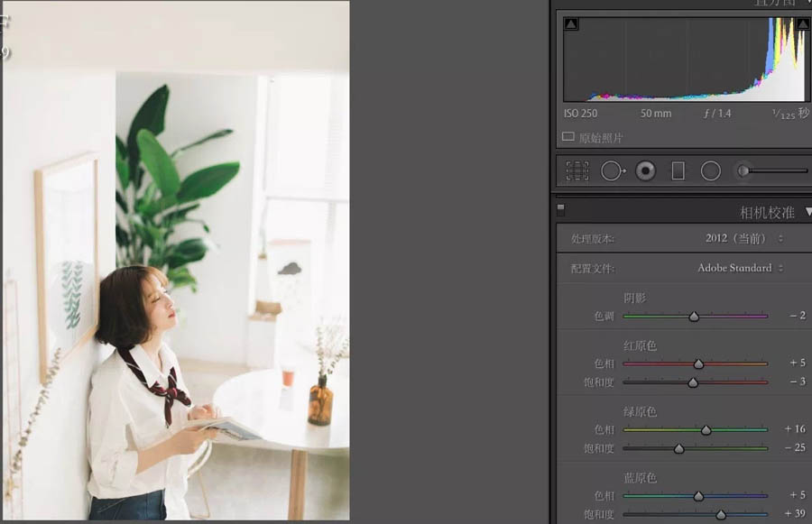Click the 红原色 section label

640,345
